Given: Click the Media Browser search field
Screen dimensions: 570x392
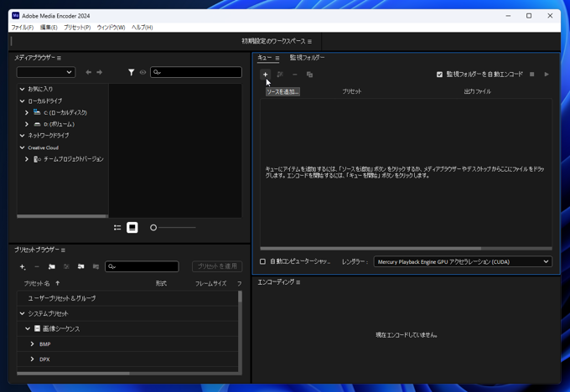Looking at the screenshot, I should [196, 72].
